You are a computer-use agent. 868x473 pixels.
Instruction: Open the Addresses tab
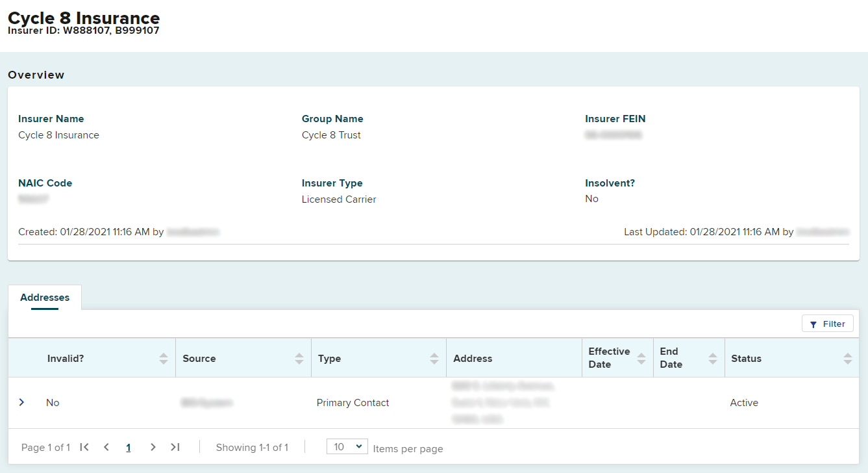click(45, 298)
